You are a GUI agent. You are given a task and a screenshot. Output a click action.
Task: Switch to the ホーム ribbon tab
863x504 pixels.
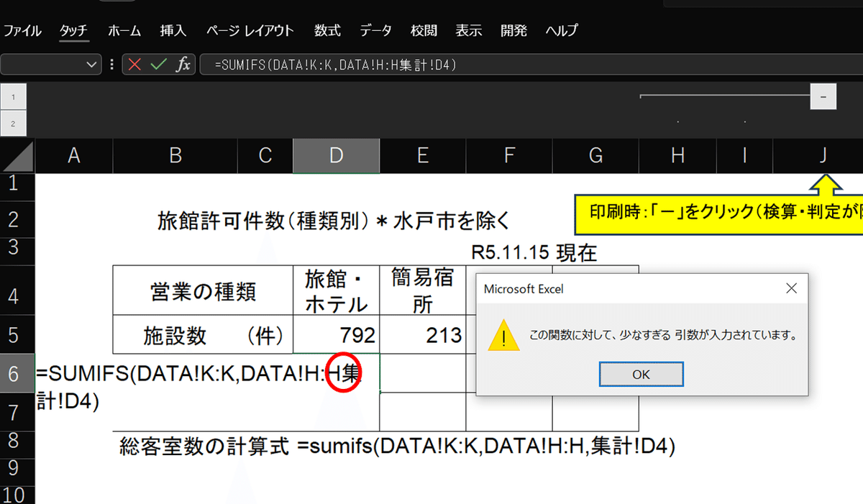click(124, 31)
